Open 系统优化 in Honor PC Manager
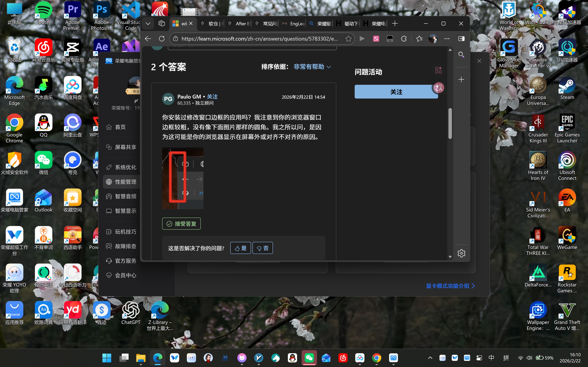Viewport: 588px width, 367px height. 121,167
